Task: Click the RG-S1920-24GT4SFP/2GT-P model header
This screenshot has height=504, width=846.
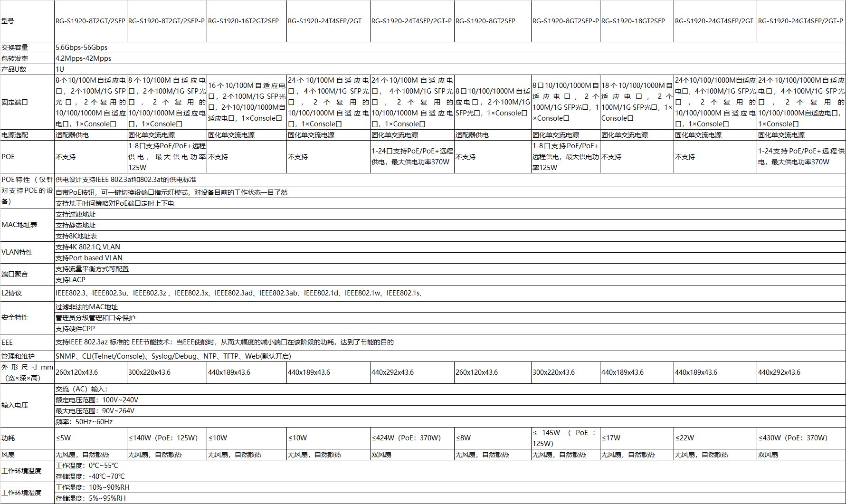Action: 800,21
